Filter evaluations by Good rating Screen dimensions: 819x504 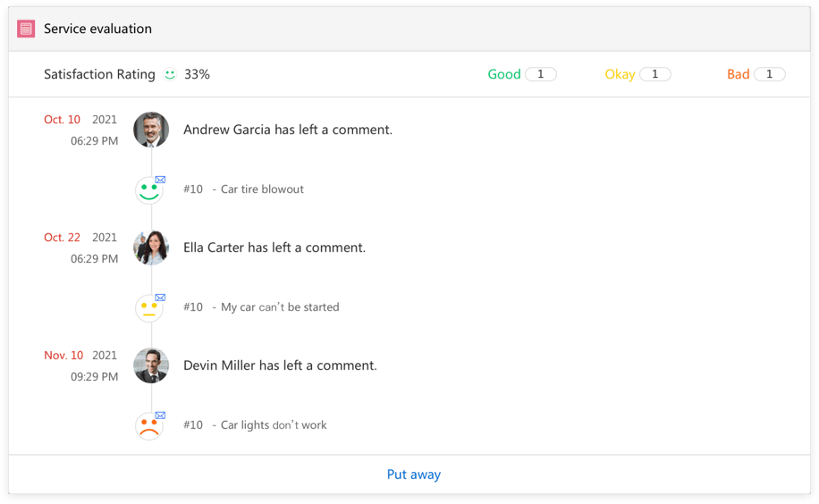(504, 74)
